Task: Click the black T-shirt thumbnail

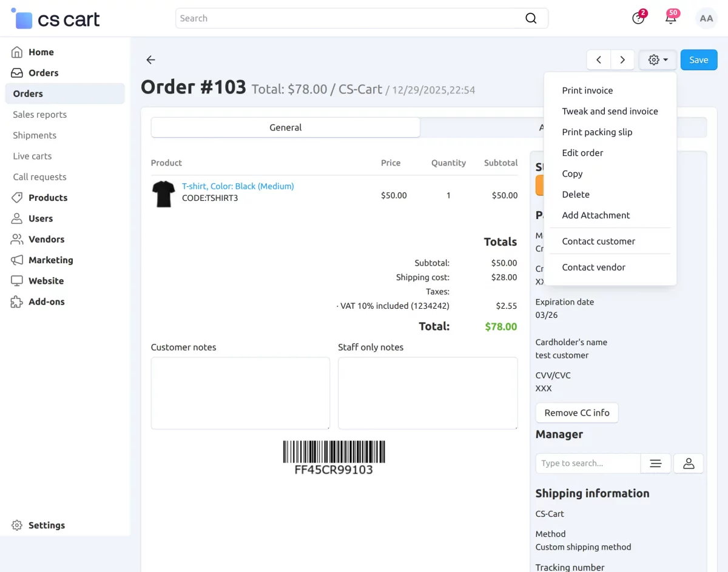Action: [163, 193]
